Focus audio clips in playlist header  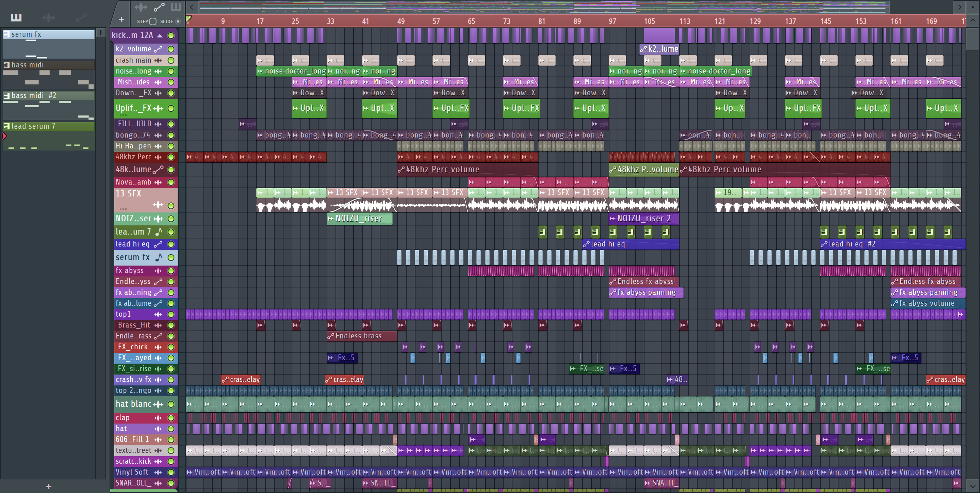pyautogui.click(x=141, y=7)
